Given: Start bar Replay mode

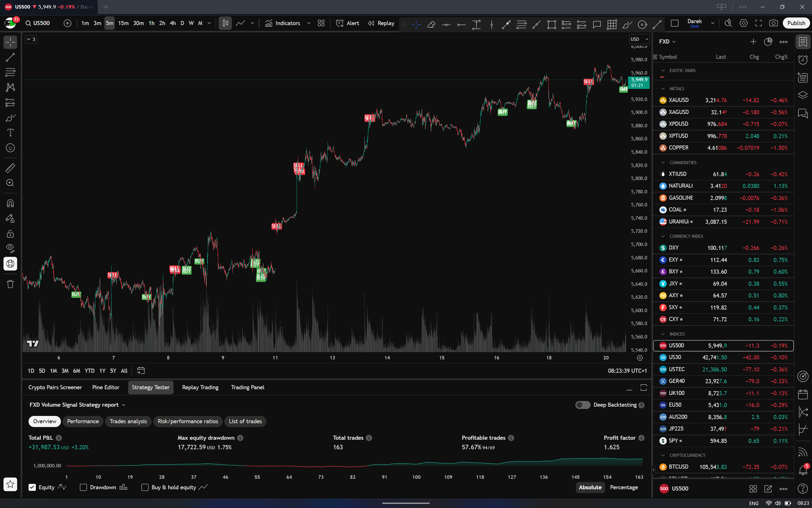Looking at the screenshot, I should tap(381, 23).
